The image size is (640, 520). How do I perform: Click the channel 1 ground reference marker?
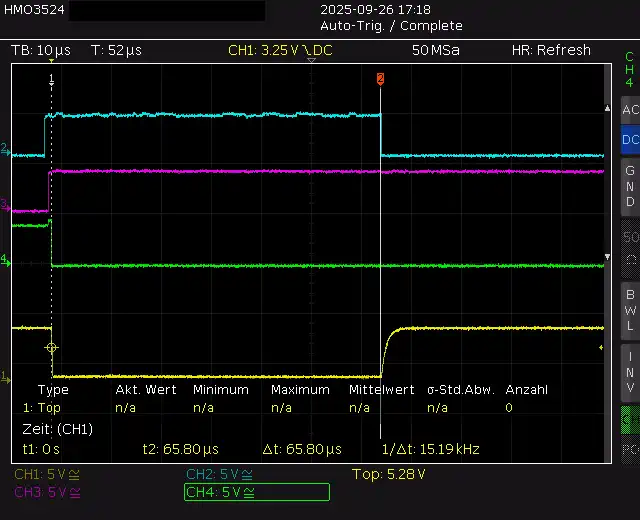(x=5, y=377)
